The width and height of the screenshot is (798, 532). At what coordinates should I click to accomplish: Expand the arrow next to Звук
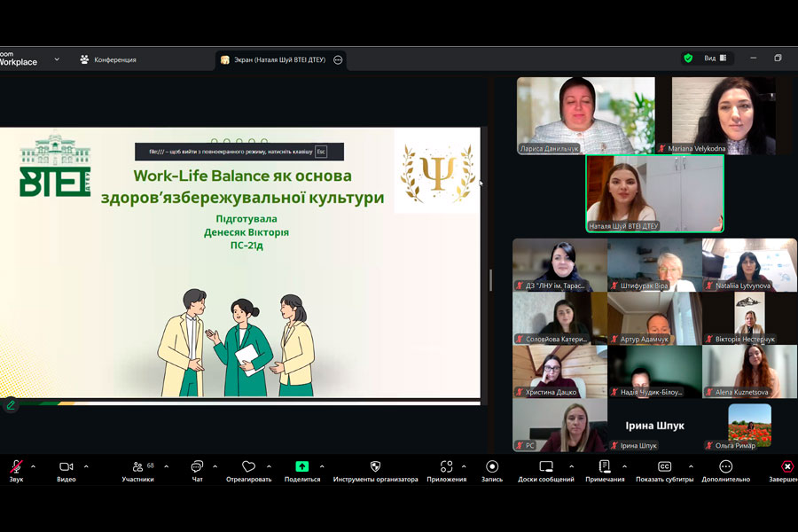coord(34,466)
